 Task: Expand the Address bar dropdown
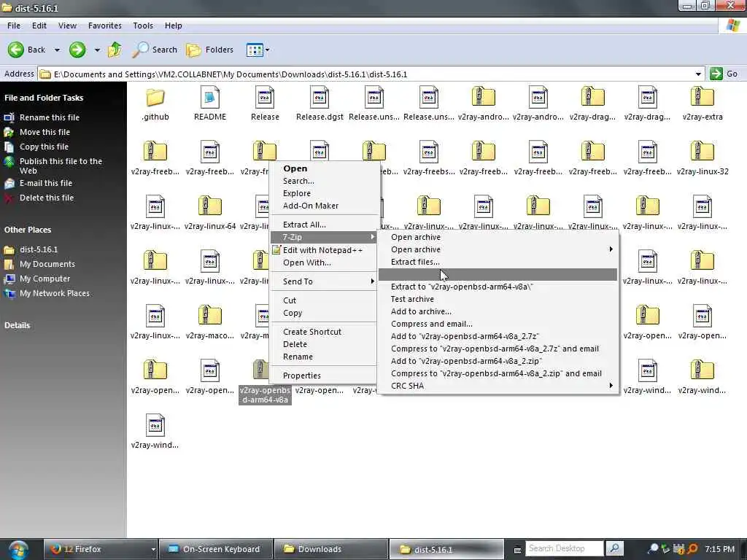(x=698, y=74)
